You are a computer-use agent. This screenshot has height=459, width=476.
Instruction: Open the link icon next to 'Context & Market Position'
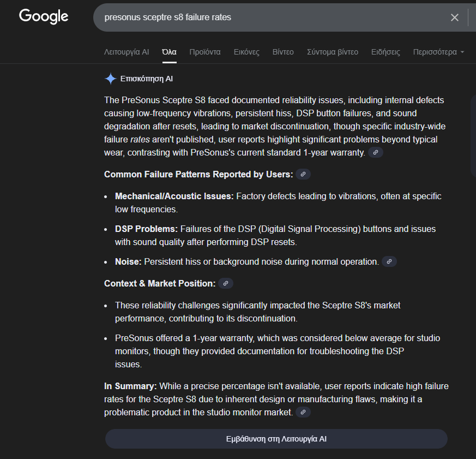(226, 283)
